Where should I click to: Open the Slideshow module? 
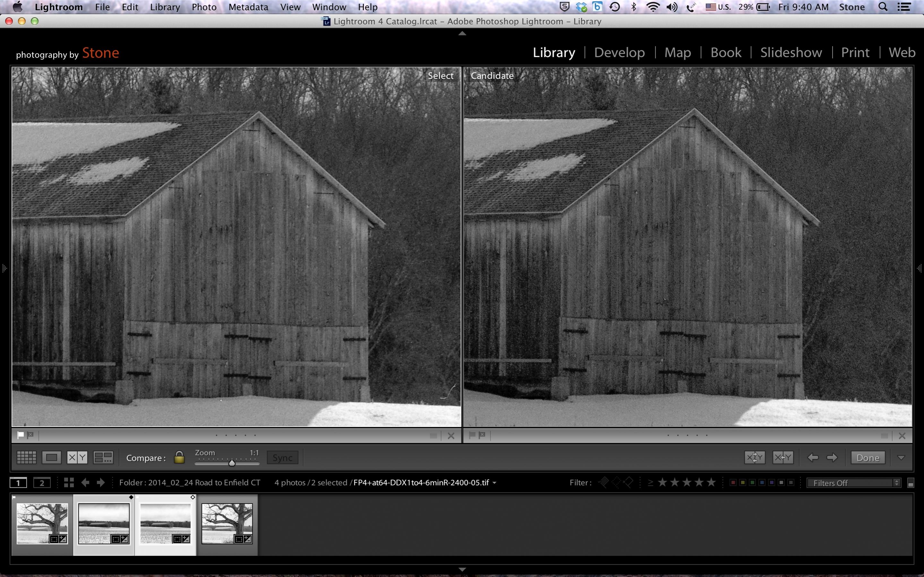tap(791, 52)
